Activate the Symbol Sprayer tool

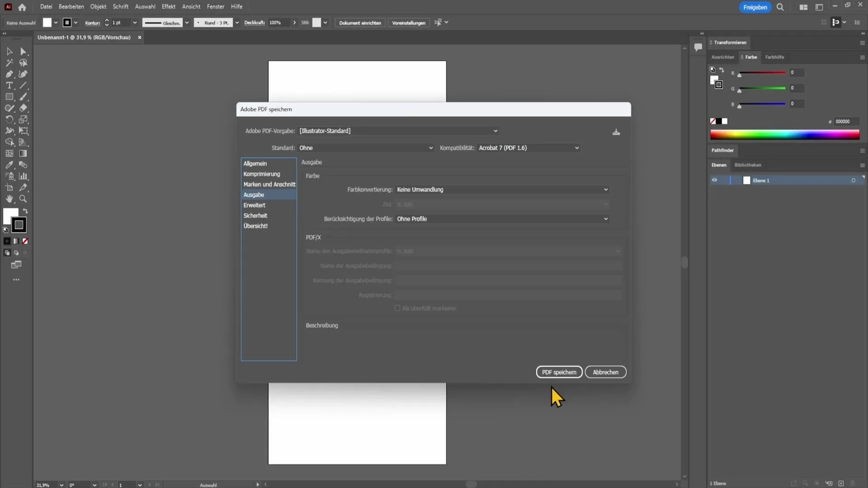tap(9, 176)
